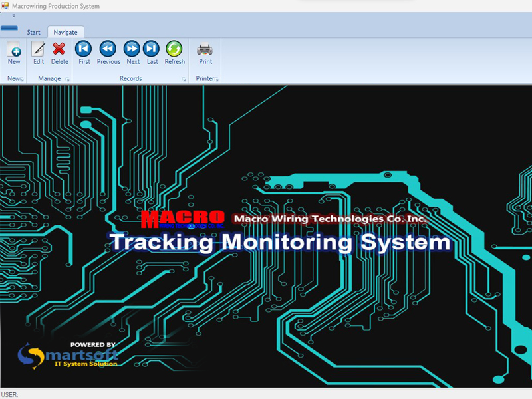Go to the Previous record
Viewport: 532px width, 399px height.
tap(108, 49)
